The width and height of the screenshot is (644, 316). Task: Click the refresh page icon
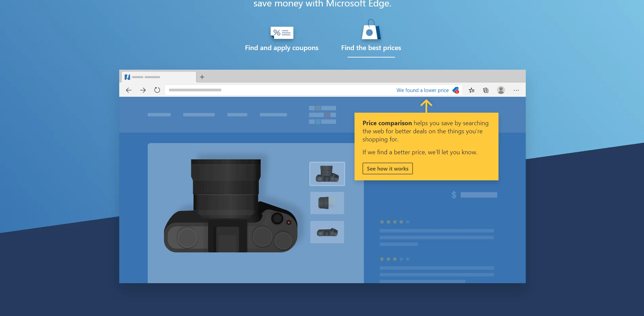(x=157, y=90)
